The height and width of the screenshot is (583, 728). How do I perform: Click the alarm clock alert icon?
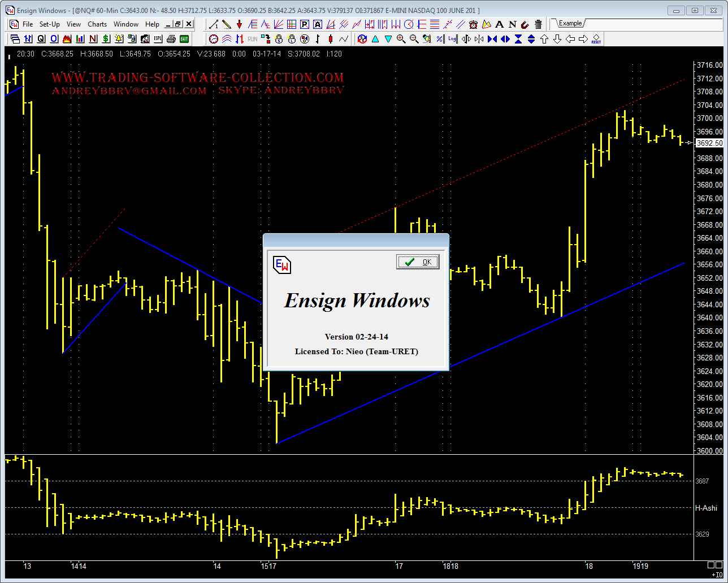coord(473,24)
